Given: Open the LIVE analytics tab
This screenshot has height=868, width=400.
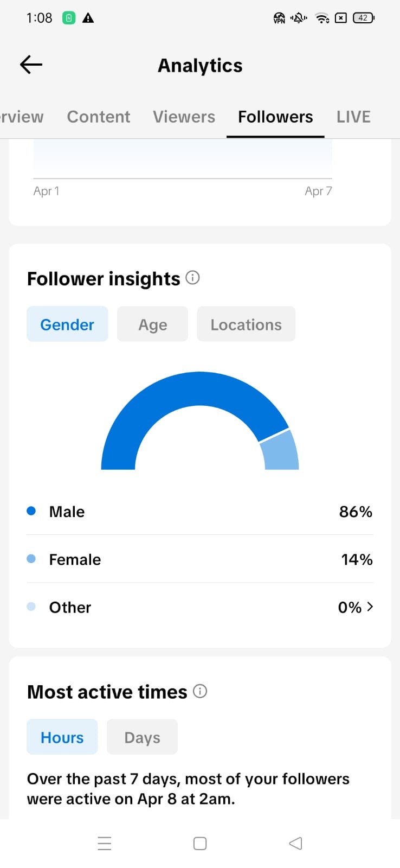Looking at the screenshot, I should point(353,117).
